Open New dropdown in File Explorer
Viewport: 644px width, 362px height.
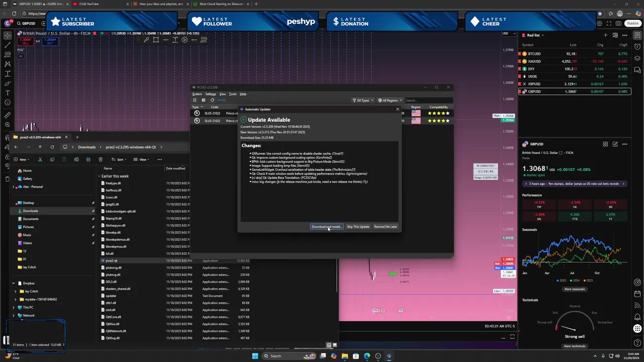pyautogui.click(x=22, y=159)
